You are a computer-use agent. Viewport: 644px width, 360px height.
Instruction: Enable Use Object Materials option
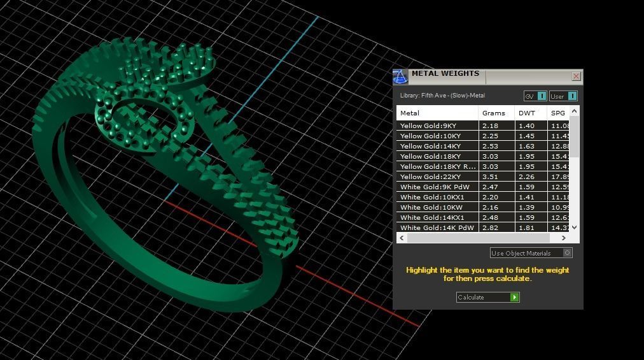(531, 253)
